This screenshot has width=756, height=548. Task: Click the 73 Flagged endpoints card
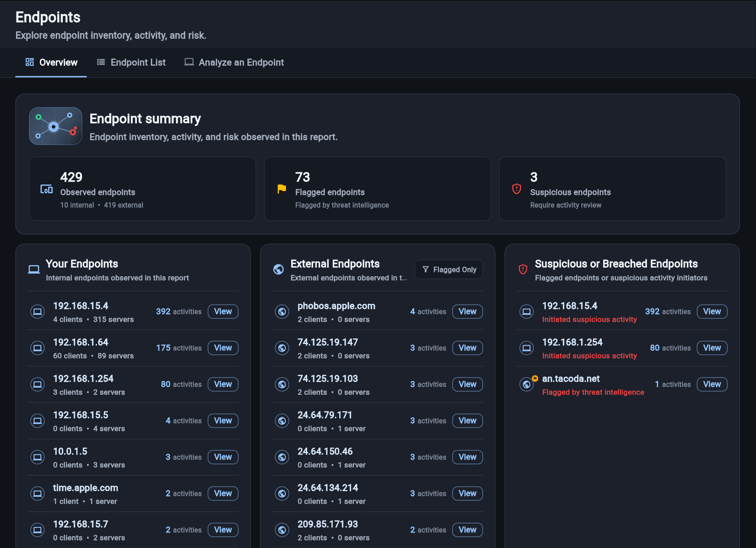377,189
